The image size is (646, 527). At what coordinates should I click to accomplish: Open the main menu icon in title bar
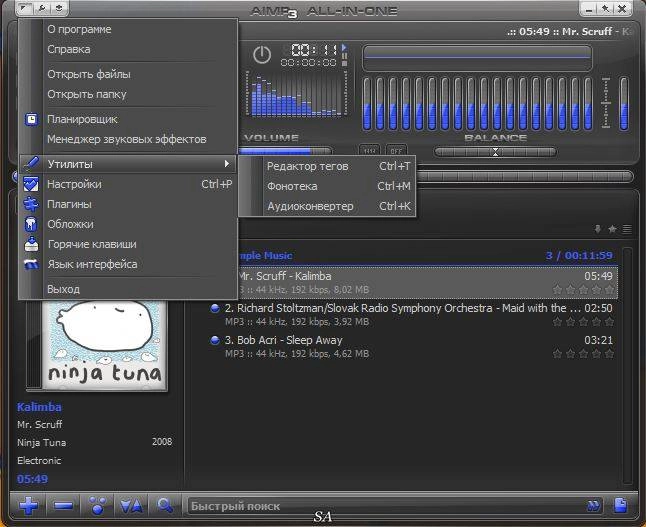point(25,8)
